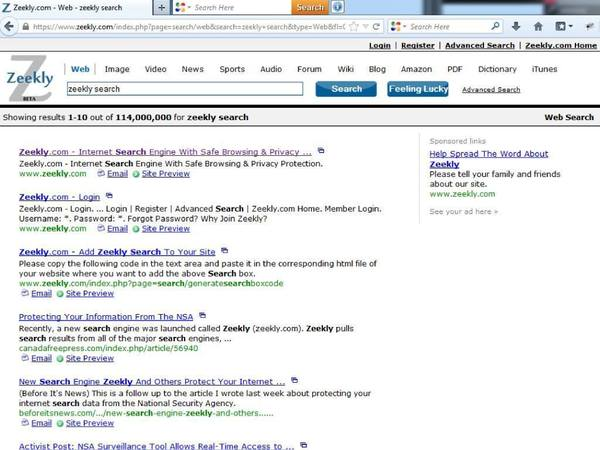
Task: Open bookmarks dropdown arrow
Action: (x=571, y=26)
